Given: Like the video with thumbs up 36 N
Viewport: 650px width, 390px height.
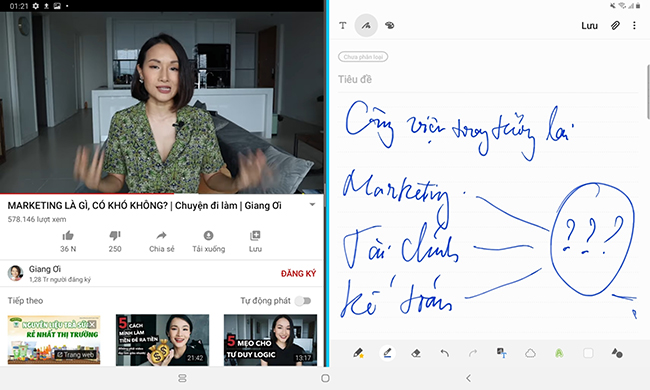Looking at the screenshot, I should (68, 242).
